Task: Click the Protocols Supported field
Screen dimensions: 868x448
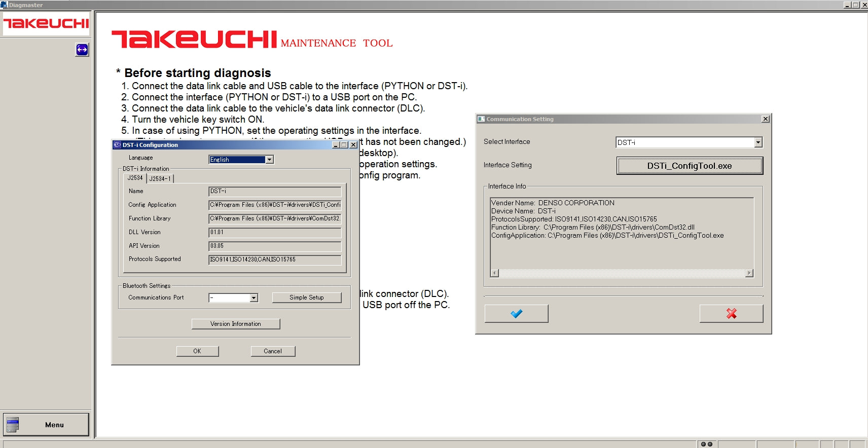Action: coord(275,259)
